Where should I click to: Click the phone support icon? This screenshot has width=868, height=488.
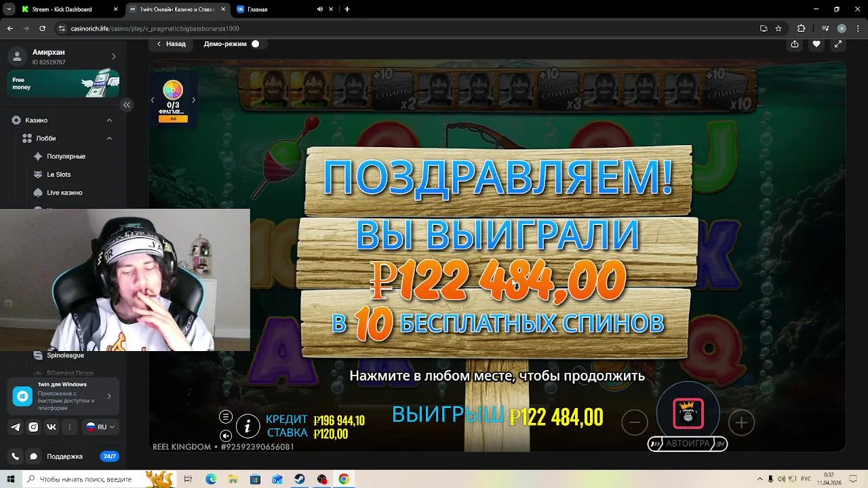coord(16,457)
